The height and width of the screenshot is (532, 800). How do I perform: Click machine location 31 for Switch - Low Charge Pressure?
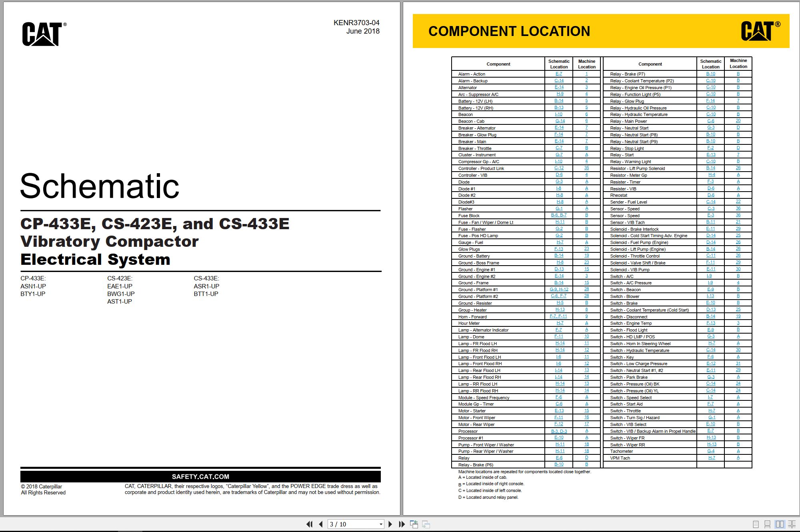(x=738, y=364)
